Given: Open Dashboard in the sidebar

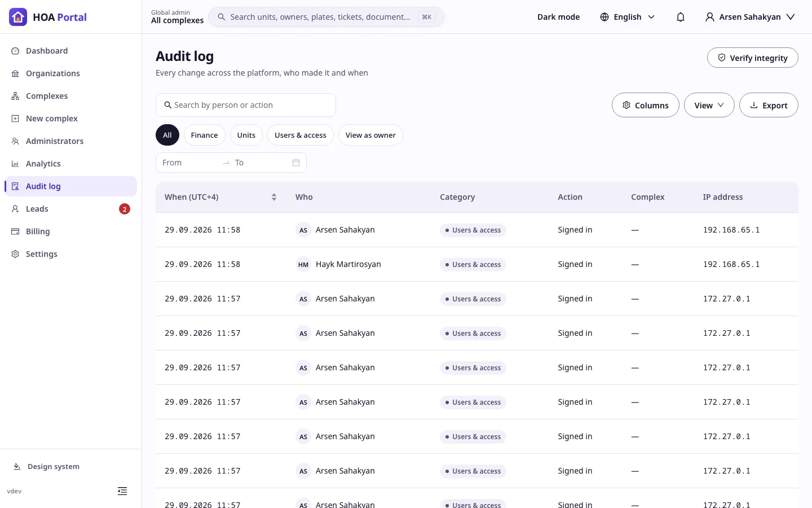Looking at the screenshot, I should 70,51.
